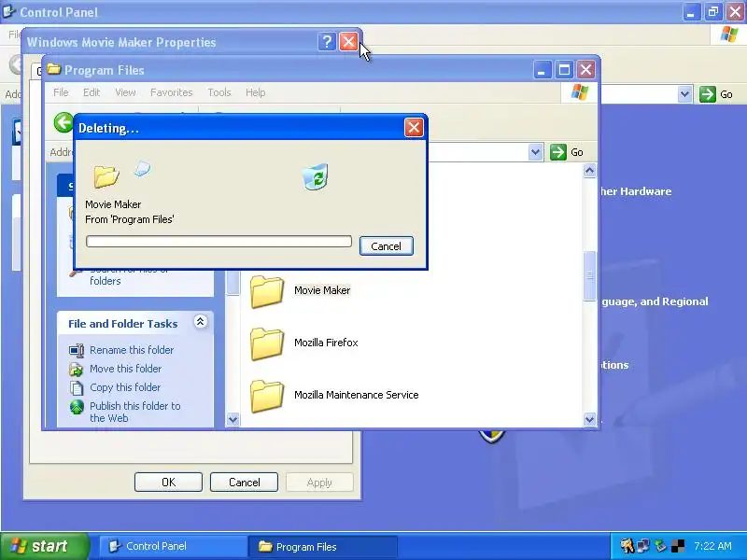Click the folder icon in Deleting dialog
This screenshot has width=747, height=560.
106,176
